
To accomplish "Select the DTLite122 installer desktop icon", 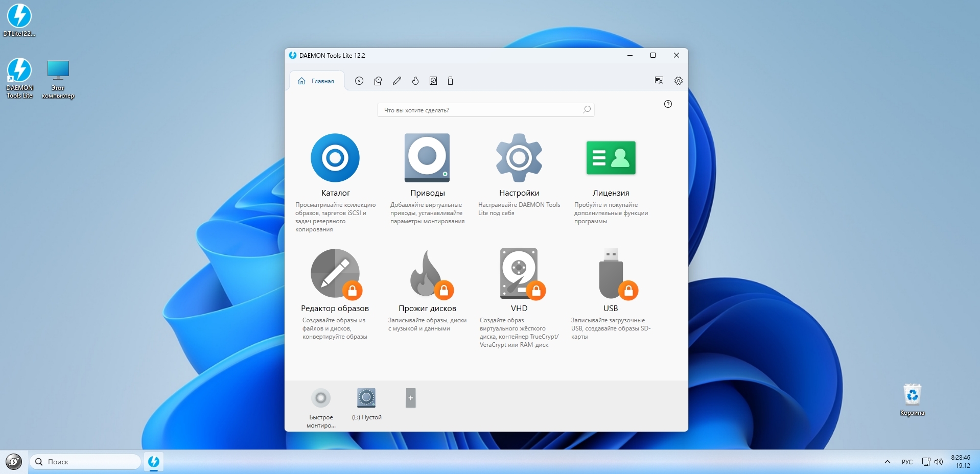I will coord(19,20).
